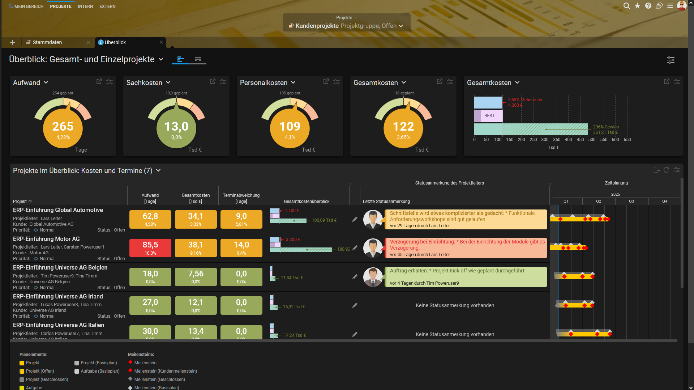Close the Stammdaten tab

(x=88, y=42)
